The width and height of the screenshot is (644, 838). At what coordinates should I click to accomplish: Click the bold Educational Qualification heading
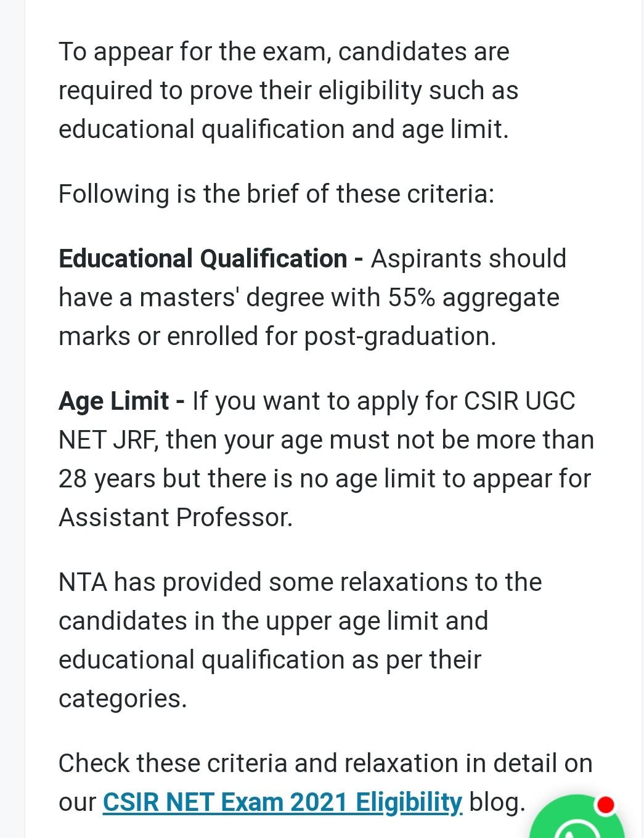coord(203,259)
